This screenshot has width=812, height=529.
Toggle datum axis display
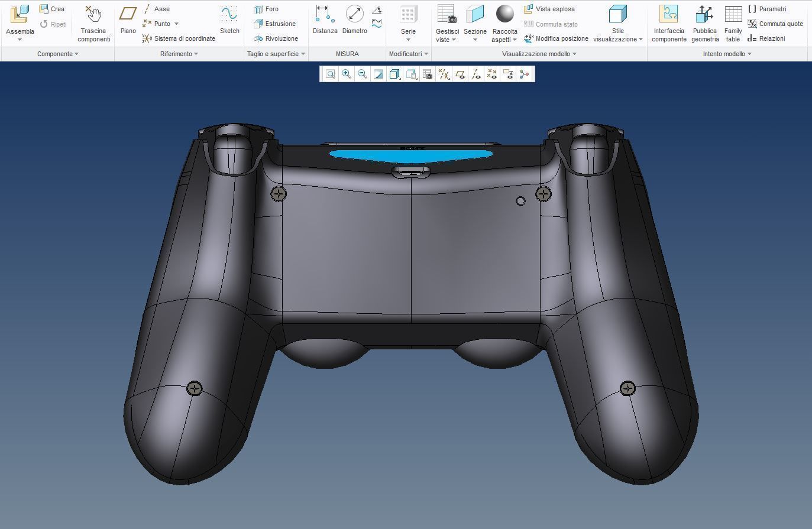point(476,74)
